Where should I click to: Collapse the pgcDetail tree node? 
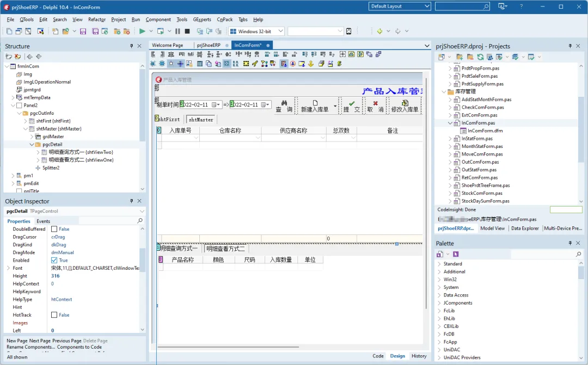(32, 144)
